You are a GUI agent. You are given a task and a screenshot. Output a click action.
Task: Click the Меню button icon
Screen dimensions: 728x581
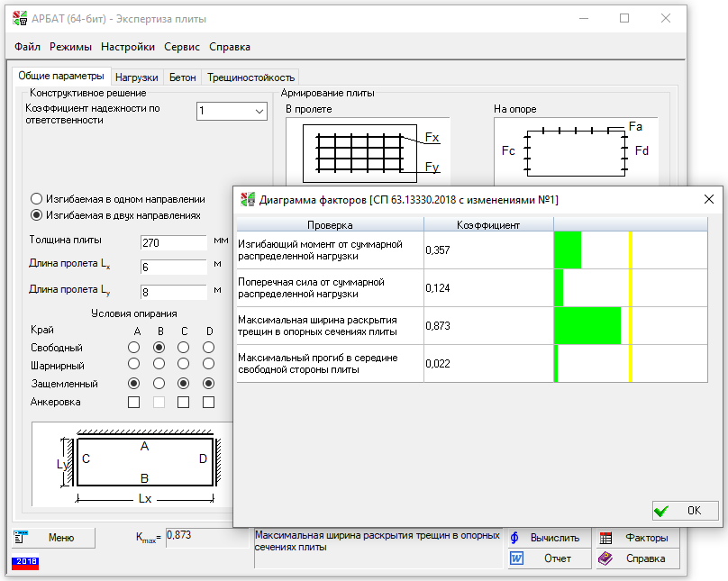(22, 538)
